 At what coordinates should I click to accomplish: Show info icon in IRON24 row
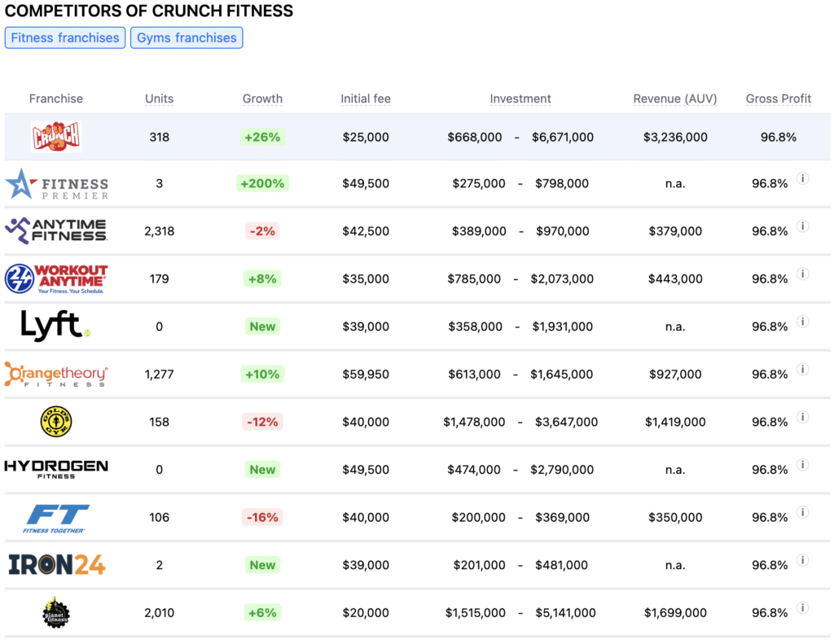(x=802, y=560)
